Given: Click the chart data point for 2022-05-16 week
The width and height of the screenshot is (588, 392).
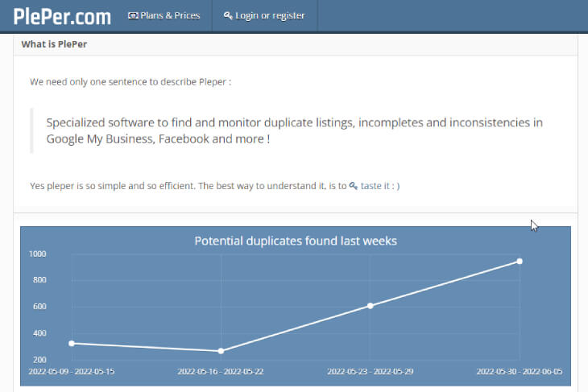Looking at the screenshot, I should click(x=221, y=351).
